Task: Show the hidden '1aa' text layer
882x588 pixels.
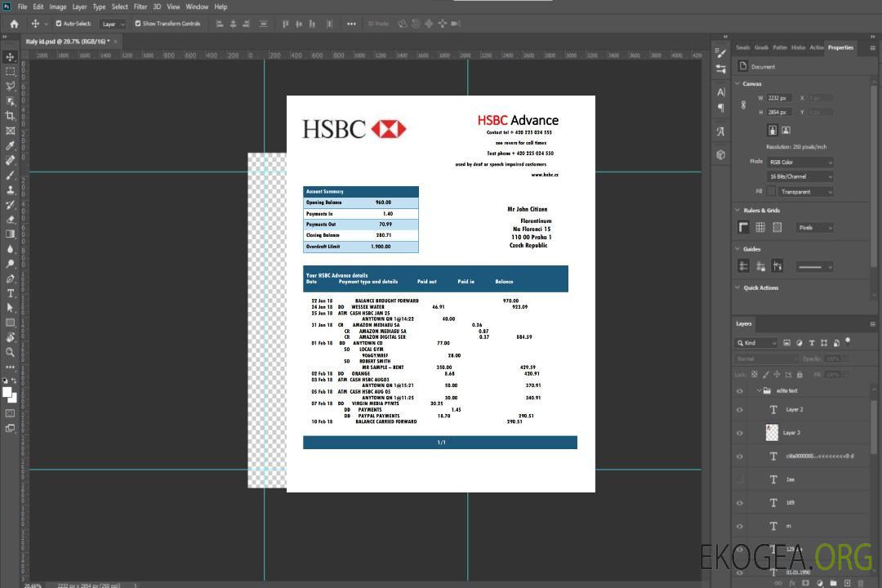Action: 740,479
